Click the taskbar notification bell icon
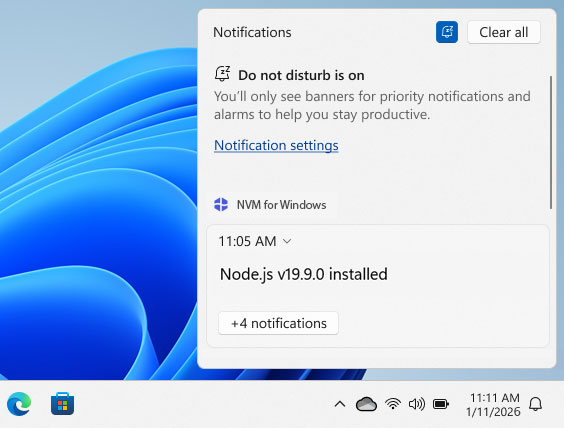The width and height of the screenshot is (564, 428). (535, 404)
